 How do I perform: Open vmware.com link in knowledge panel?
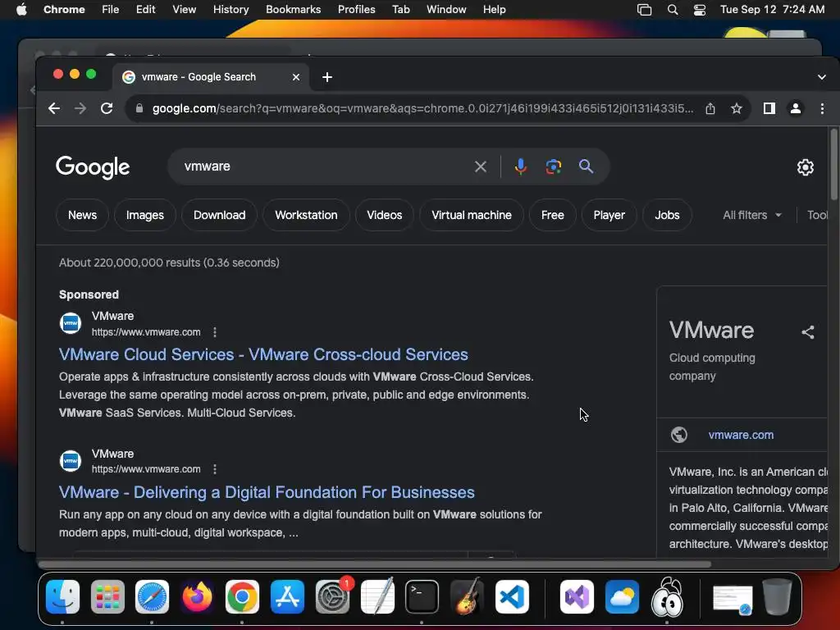click(741, 435)
